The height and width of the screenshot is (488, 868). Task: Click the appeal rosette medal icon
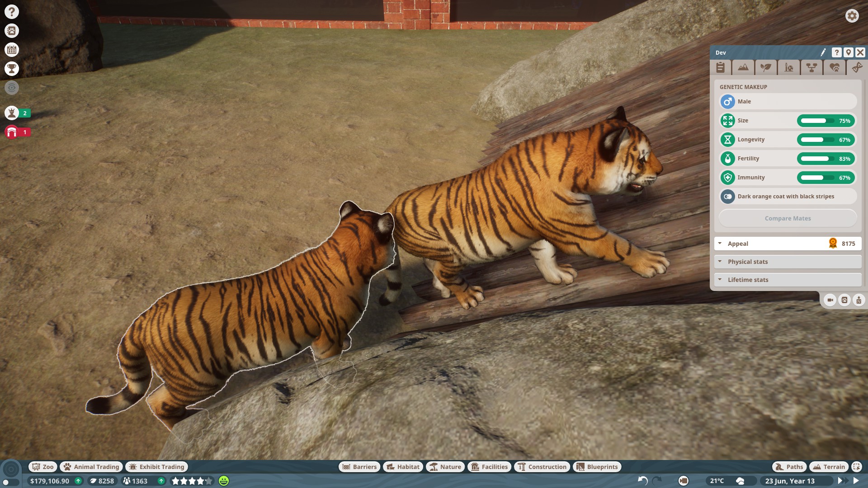(x=833, y=244)
